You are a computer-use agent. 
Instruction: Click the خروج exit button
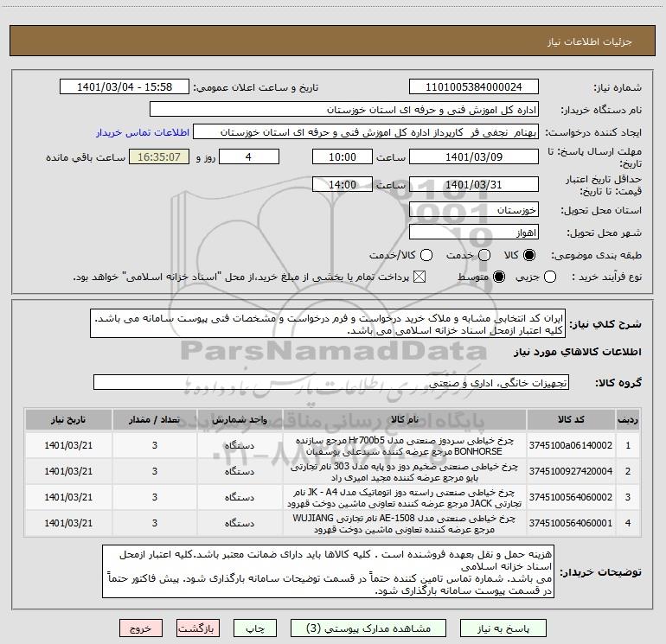click(x=141, y=628)
